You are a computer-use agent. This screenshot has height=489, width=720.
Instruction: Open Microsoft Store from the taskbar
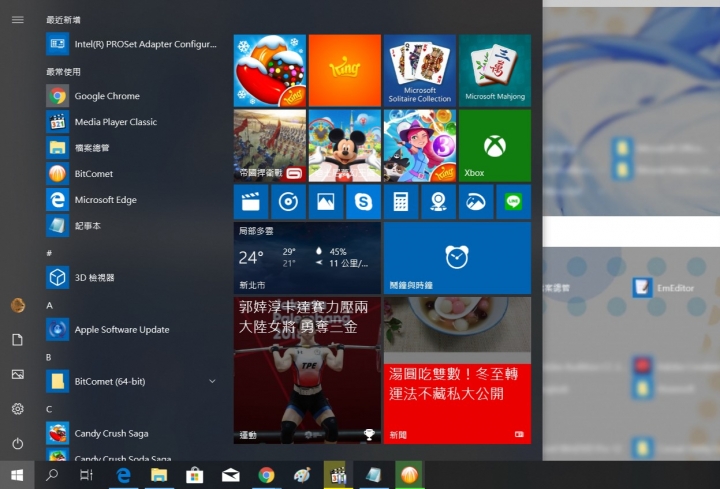(x=194, y=475)
